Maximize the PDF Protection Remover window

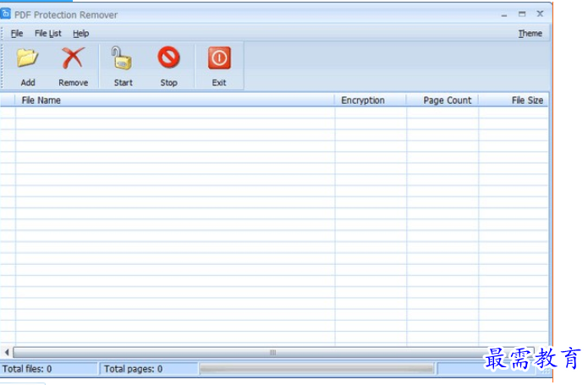pyautogui.click(x=522, y=14)
